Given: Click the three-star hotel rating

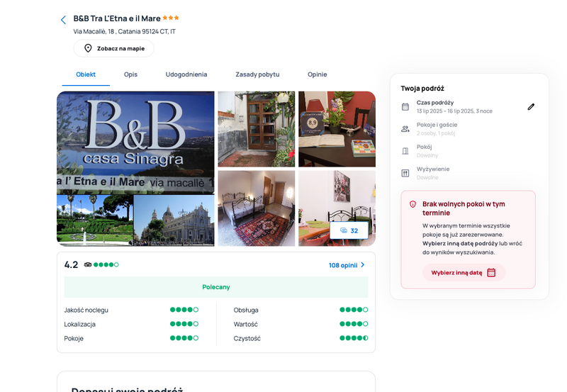Looking at the screenshot, I should pyautogui.click(x=171, y=17).
